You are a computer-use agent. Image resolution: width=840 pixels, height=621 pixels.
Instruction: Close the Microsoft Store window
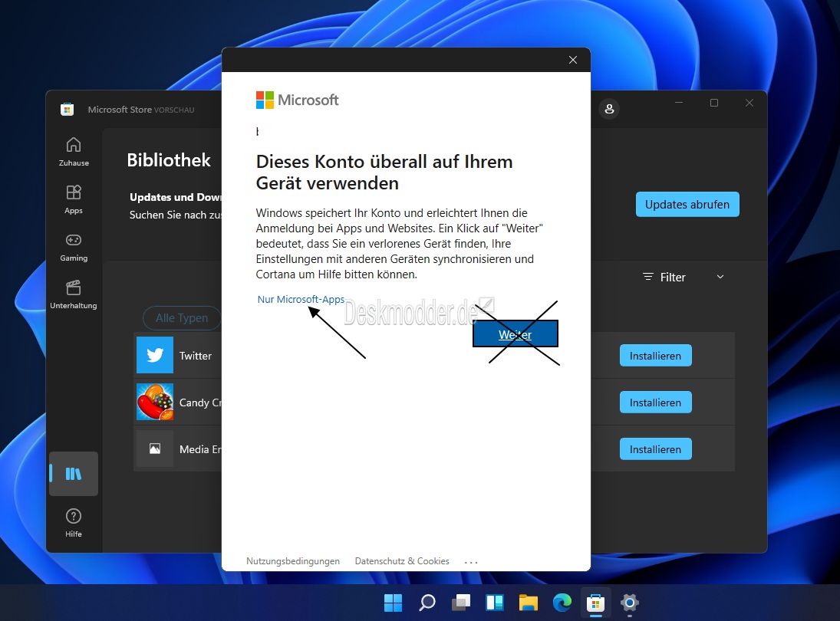coord(749,103)
